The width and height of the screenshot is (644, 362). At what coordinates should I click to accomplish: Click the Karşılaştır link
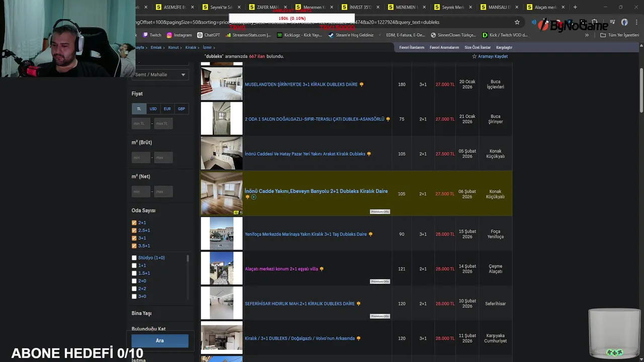pos(504,47)
